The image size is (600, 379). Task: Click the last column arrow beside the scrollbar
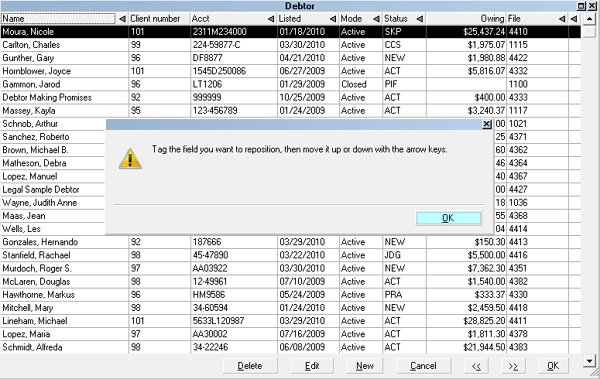(574, 19)
